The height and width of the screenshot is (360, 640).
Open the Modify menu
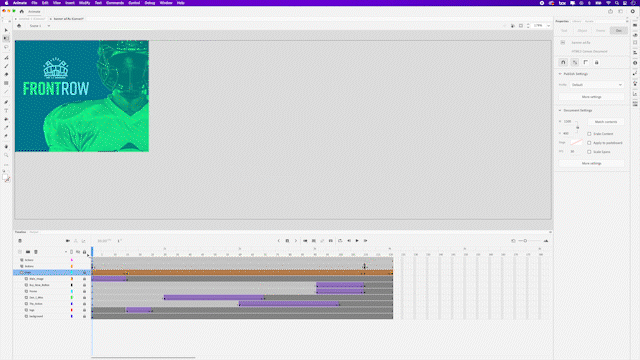click(84, 3)
